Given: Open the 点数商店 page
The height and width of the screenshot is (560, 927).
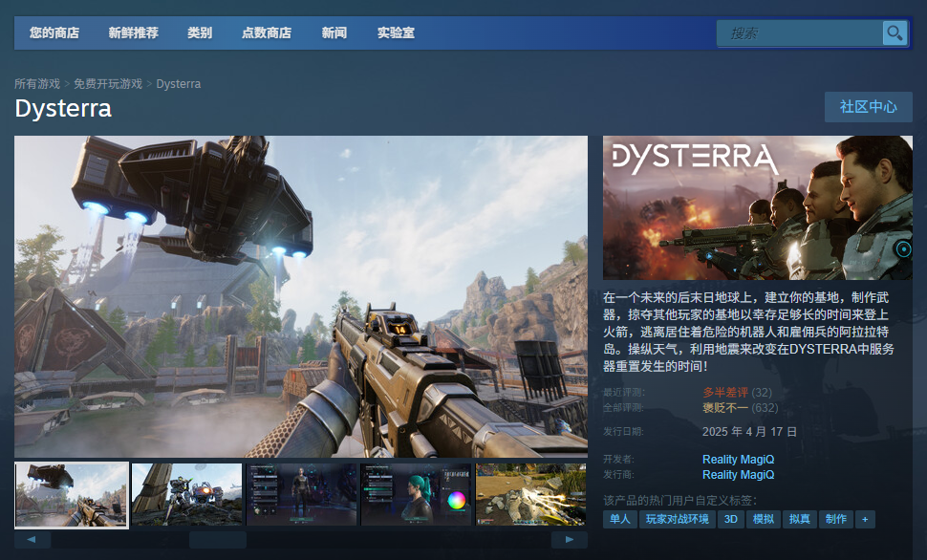Looking at the screenshot, I should [267, 32].
